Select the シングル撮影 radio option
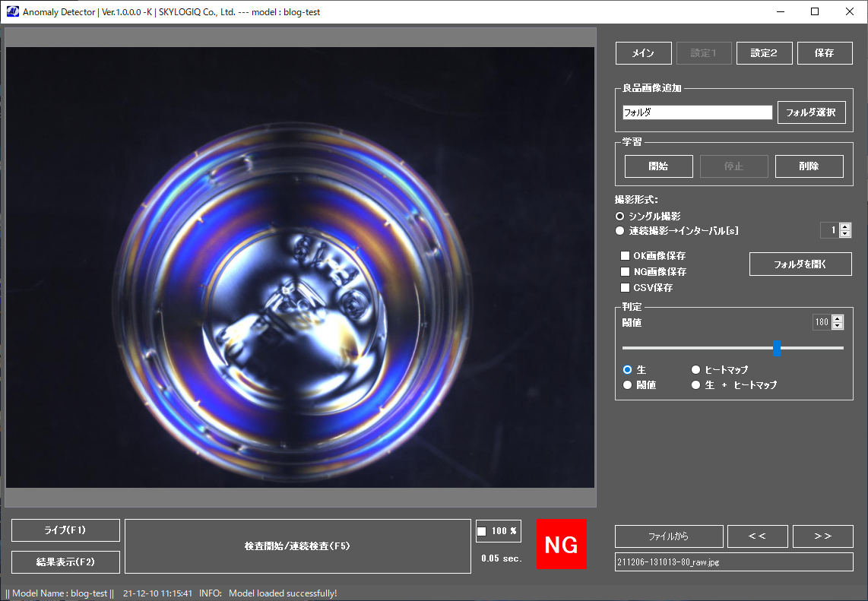Screen dimensions: 868x601 [620, 216]
